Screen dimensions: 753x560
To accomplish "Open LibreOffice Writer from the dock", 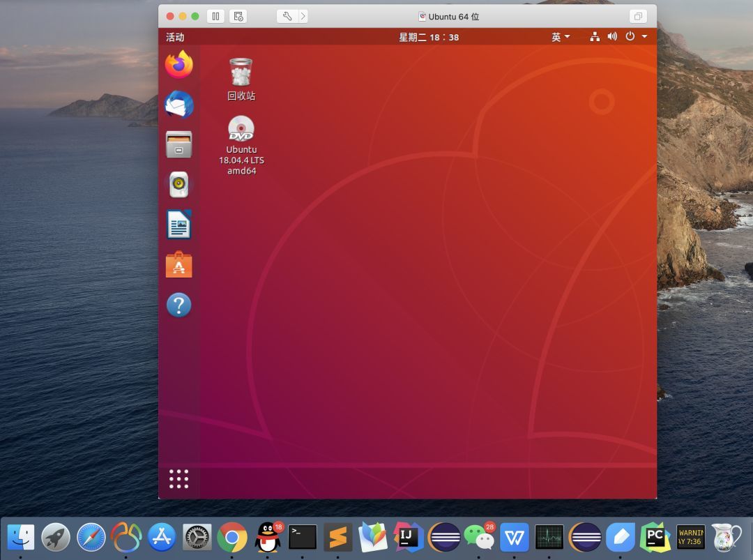I will (178, 225).
